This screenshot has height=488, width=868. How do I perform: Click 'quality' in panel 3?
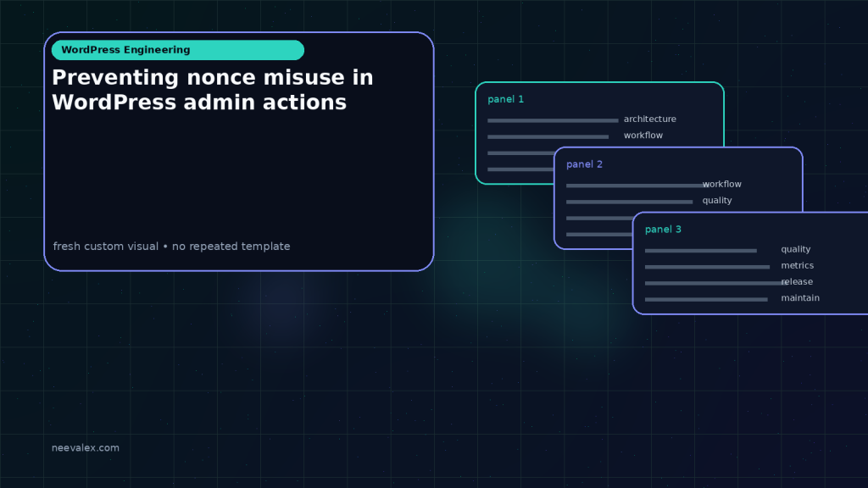click(x=795, y=249)
